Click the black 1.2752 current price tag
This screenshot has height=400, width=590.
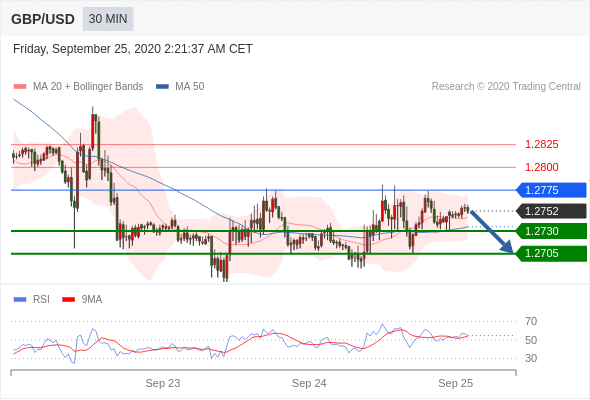(x=551, y=211)
